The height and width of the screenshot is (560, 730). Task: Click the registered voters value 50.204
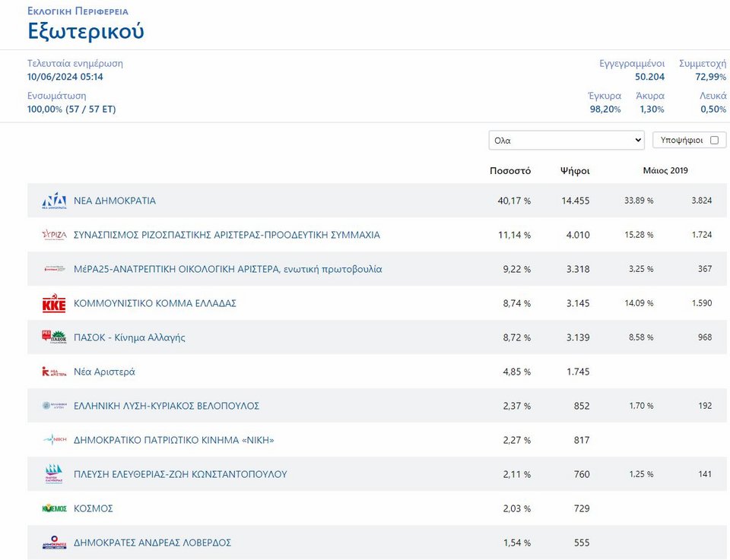click(x=650, y=77)
